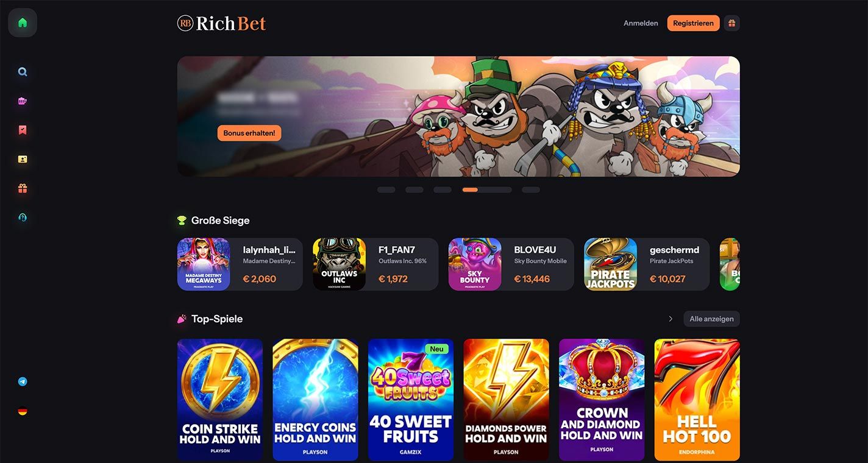Click the gift box icon beside Registrieren
The height and width of the screenshot is (463, 868).
(x=731, y=23)
